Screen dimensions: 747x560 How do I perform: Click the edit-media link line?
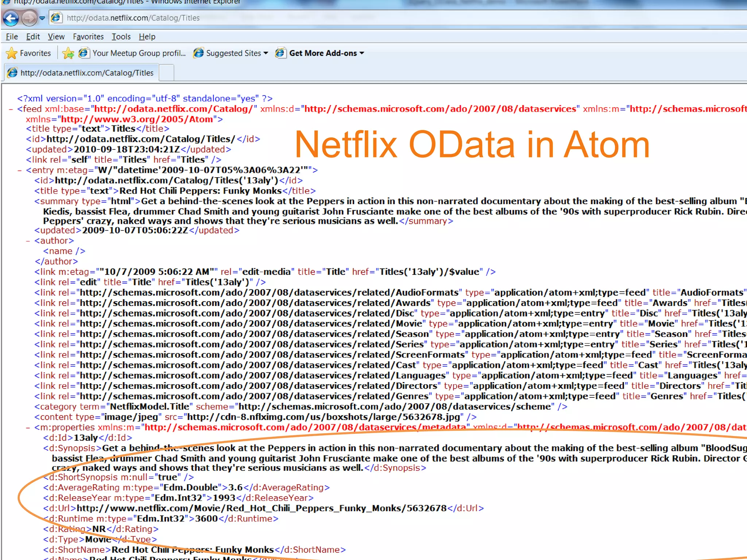click(x=265, y=272)
